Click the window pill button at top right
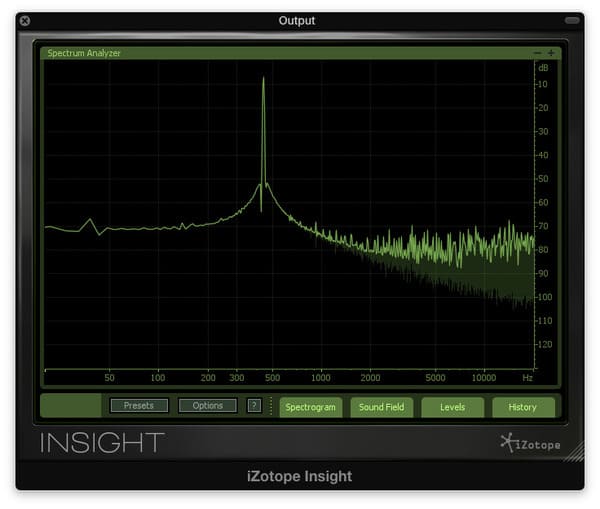 pos(571,21)
